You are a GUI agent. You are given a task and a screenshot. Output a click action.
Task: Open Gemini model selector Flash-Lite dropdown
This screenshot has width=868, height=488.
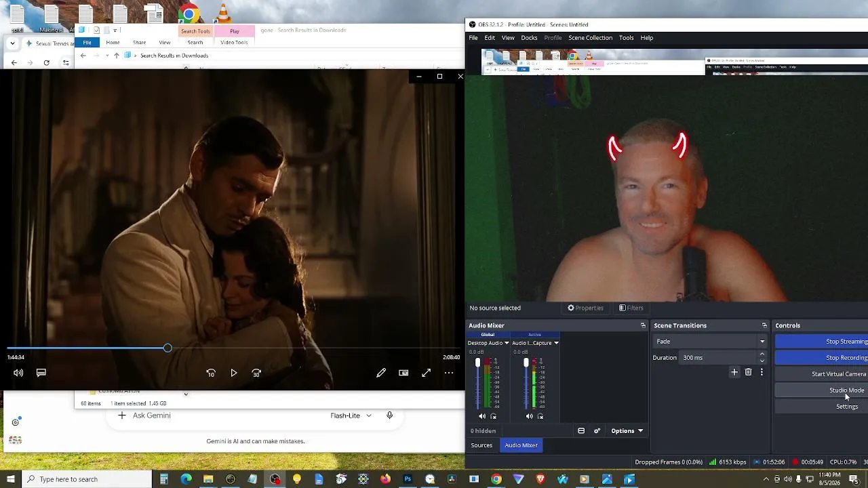coord(351,415)
